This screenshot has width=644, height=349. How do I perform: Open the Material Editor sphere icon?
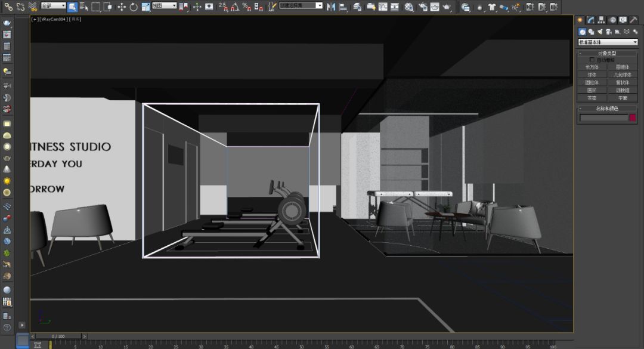click(408, 7)
